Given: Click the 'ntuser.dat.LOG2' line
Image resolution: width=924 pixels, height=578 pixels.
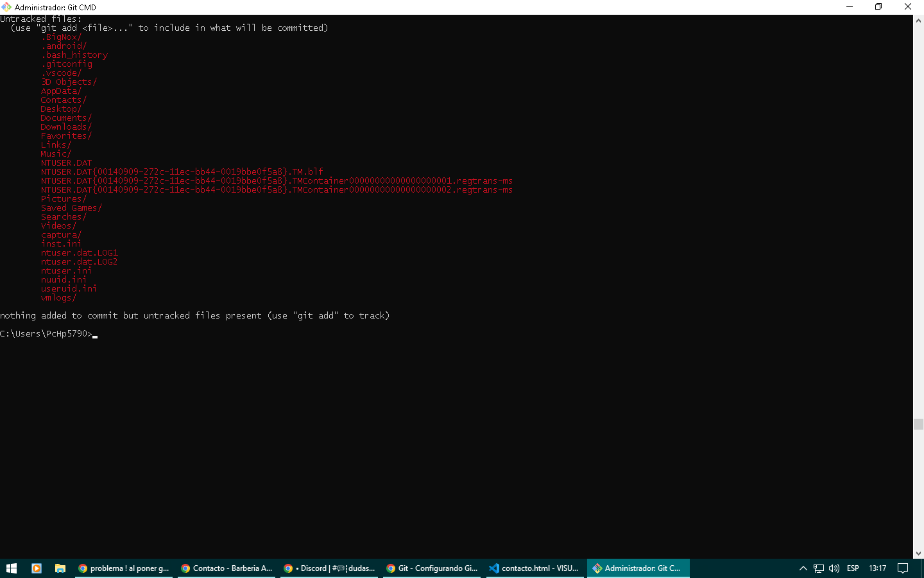Looking at the screenshot, I should click(80, 262).
